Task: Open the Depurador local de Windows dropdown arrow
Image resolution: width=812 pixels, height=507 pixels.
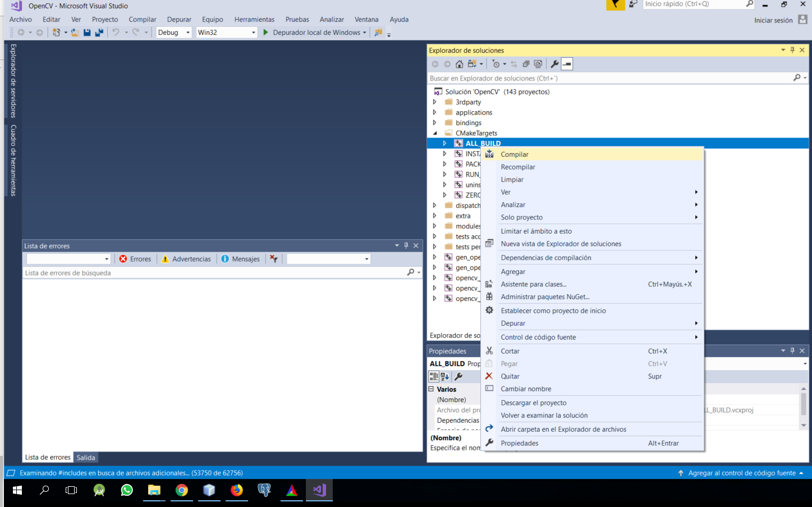Action: point(365,33)
